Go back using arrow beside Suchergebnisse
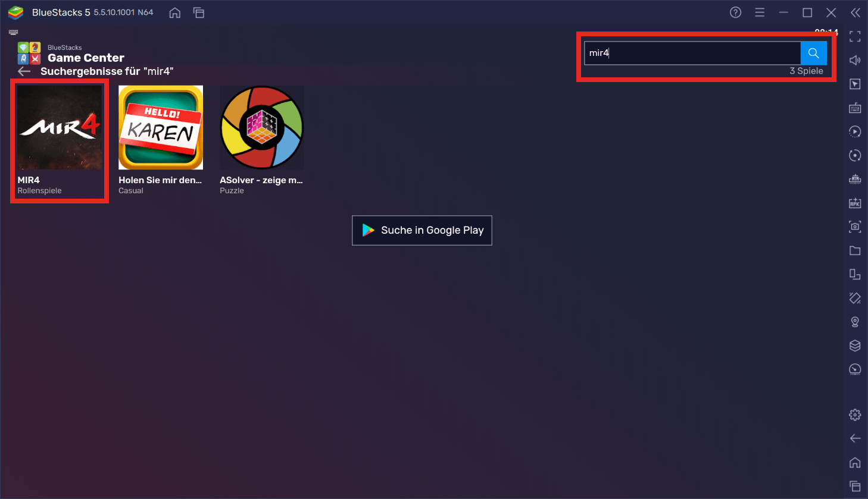Viewport: 868px width, 499px height. click(x=24, y=71)
